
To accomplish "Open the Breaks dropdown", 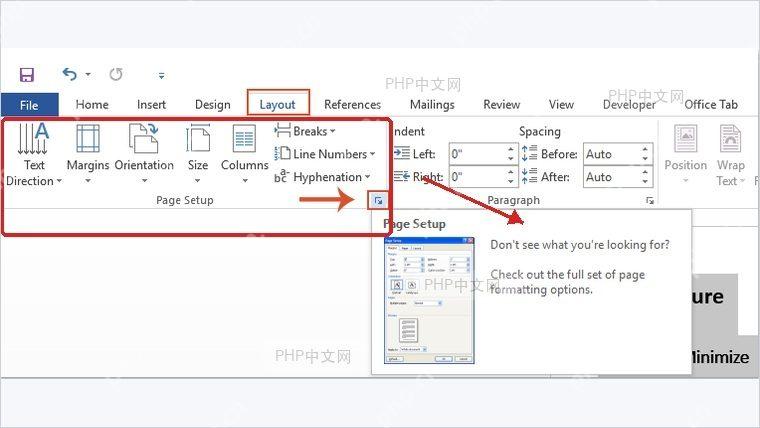I will point(305,131).
